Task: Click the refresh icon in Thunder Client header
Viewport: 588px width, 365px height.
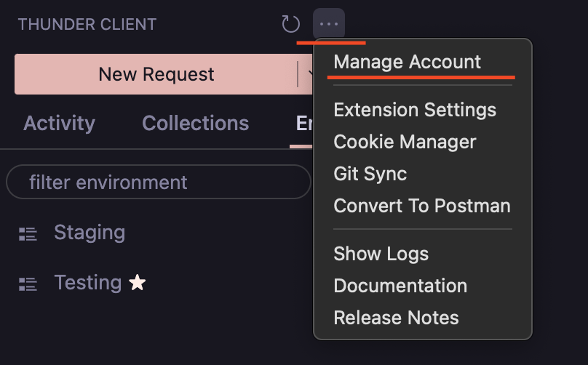Action: 290,24
